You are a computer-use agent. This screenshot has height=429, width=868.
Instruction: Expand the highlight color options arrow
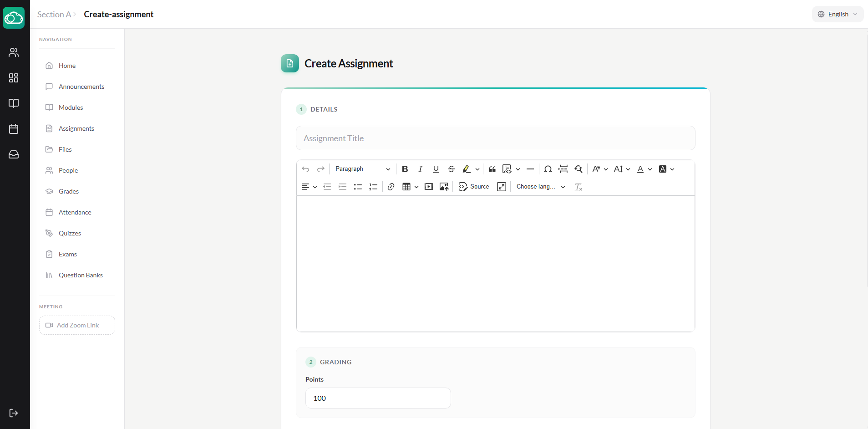click(477, 169)
